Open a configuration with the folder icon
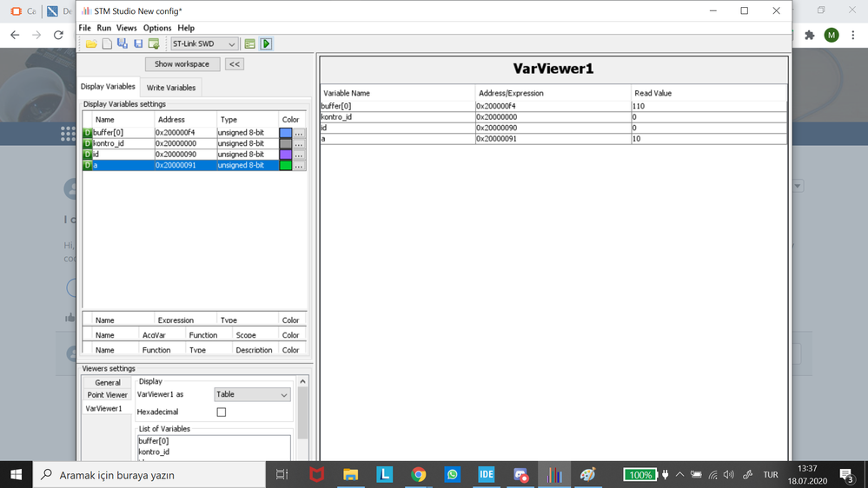 pos(91,43)
